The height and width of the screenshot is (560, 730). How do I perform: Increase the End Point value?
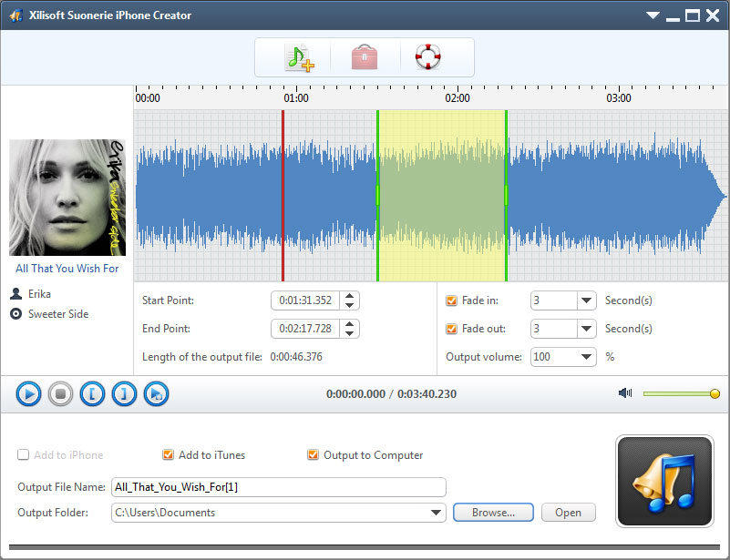(350, 324)
